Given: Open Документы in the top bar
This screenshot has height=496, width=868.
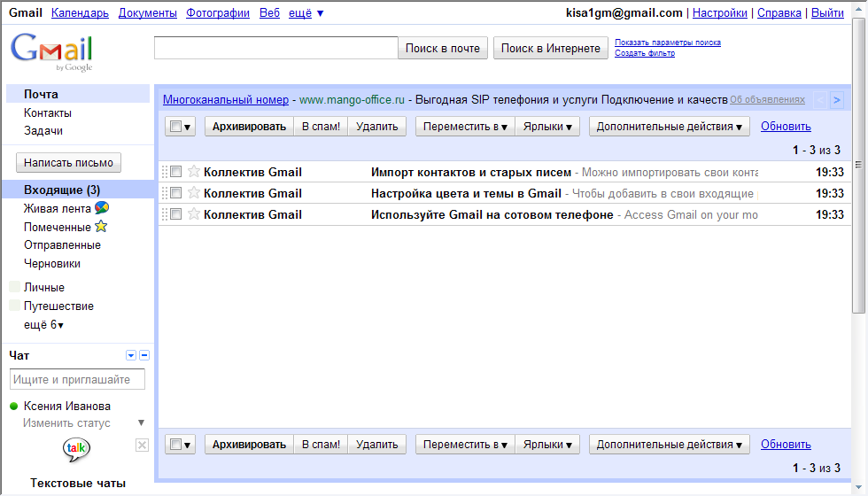Looking at the screenshot, I should coord(148,12).
